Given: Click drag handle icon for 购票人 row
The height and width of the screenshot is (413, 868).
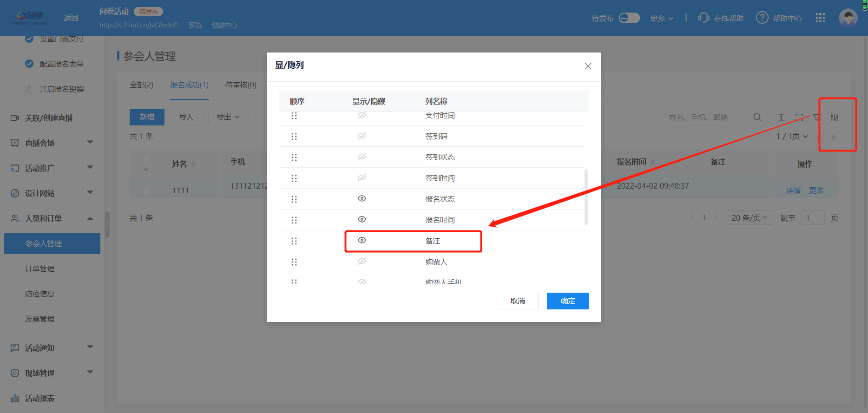Looking at the screenshot, I should [x=294, y=262].
